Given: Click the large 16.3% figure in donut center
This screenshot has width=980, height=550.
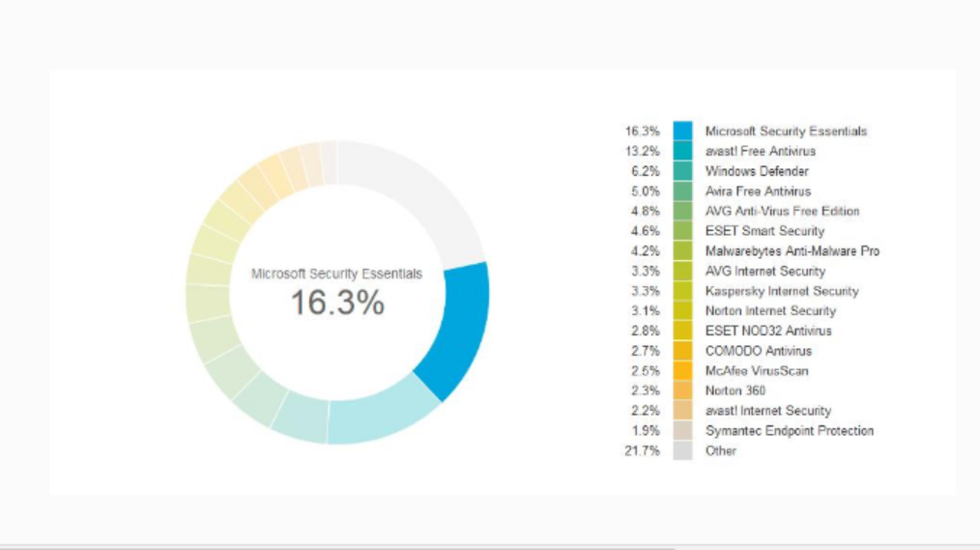Looking at the screenshot, I should point(337,303).
